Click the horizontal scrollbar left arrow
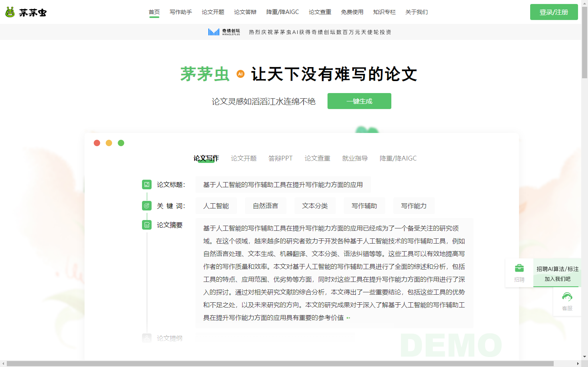 coord(3,363)
